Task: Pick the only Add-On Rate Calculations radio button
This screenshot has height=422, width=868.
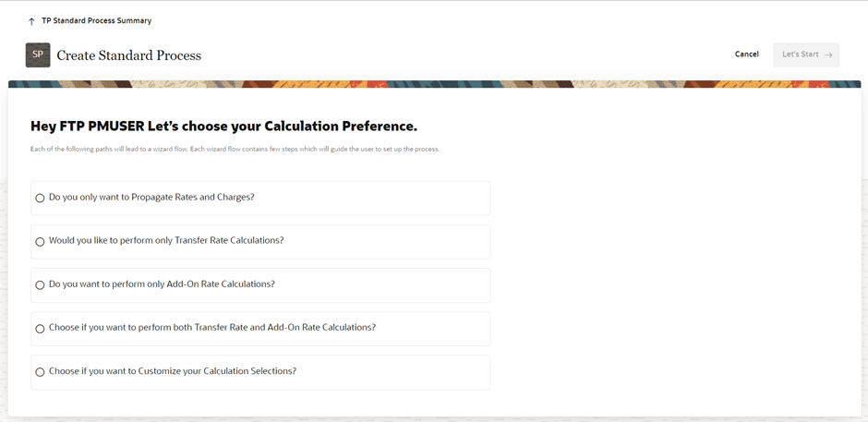Action: coord(40,285)
